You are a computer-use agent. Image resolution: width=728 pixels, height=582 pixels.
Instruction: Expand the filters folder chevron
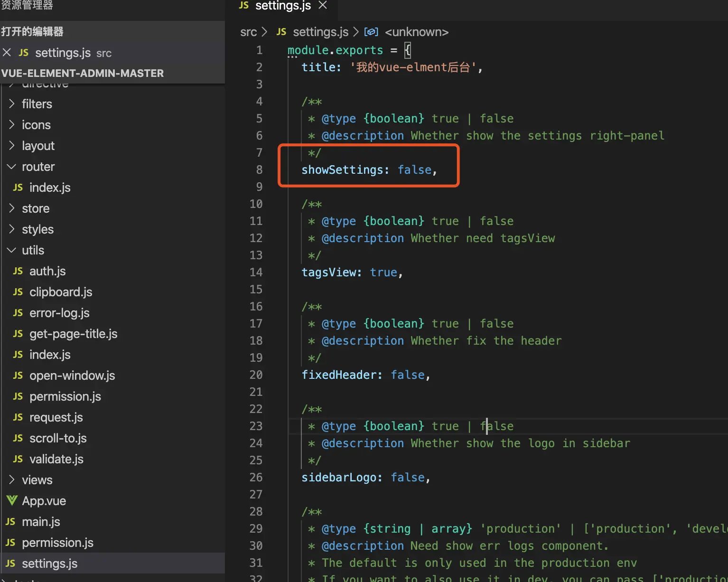[12, 103]
